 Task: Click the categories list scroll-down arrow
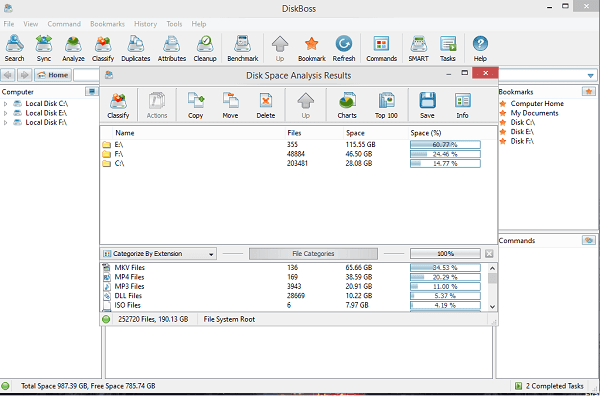(492, 306)
